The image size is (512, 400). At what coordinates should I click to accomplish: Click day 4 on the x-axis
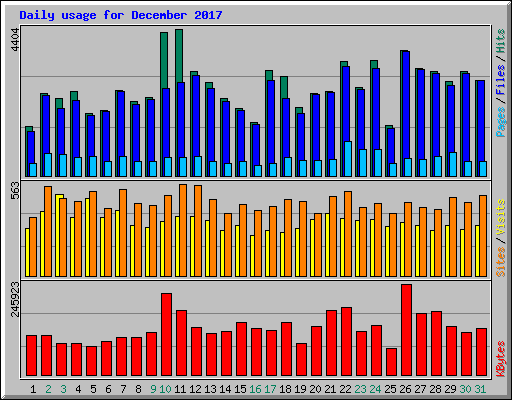[78, 389]
